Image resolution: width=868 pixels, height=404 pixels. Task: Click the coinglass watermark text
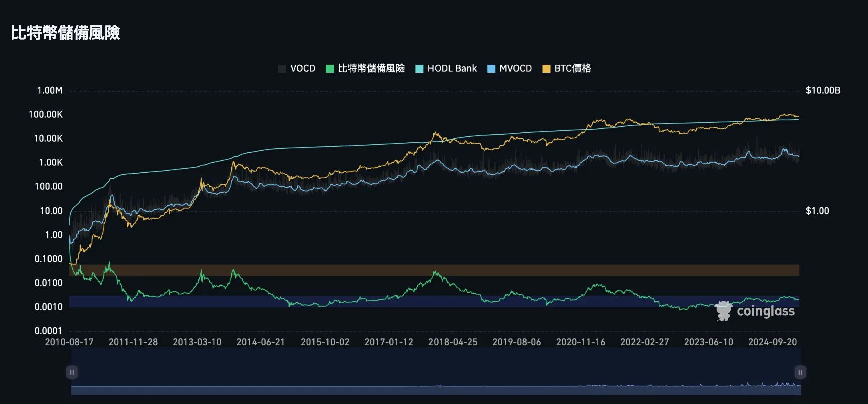pos(765,311)
